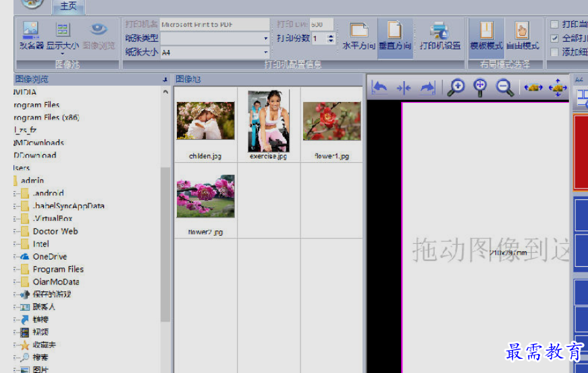Select the Users folder in tree
588x373 pixels.
[22, 168]
